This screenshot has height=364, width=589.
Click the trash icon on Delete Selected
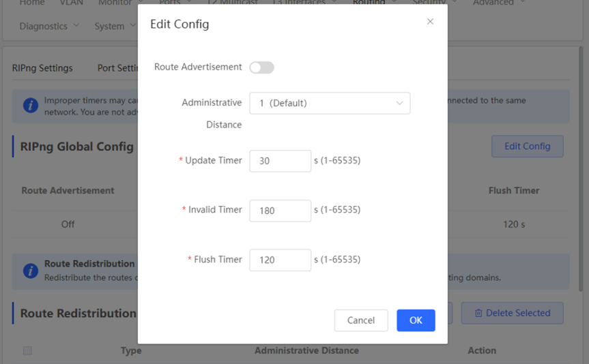478,313
